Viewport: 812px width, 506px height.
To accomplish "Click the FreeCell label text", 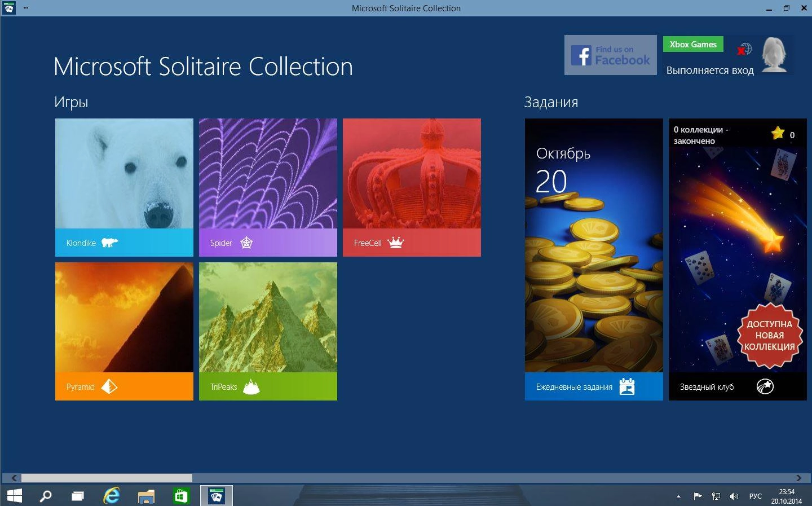I will coord(368,243).
